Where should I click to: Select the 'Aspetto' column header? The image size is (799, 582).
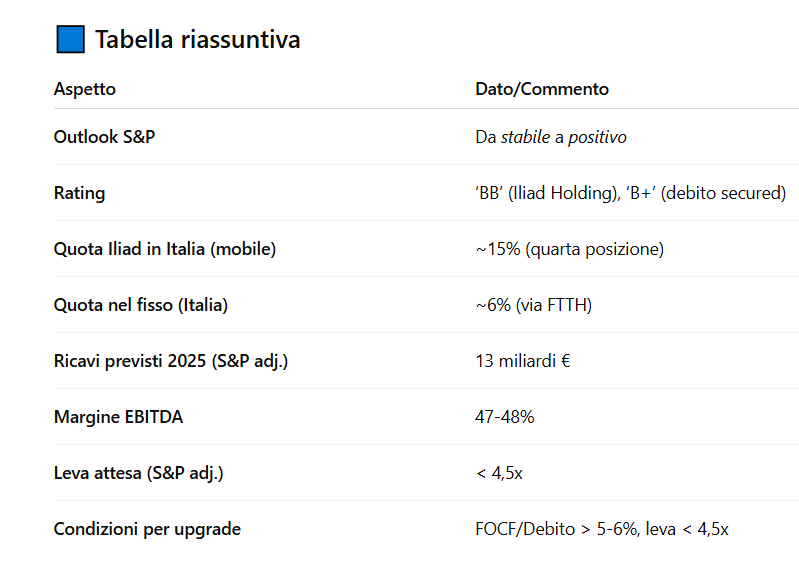tap(85, 89)
